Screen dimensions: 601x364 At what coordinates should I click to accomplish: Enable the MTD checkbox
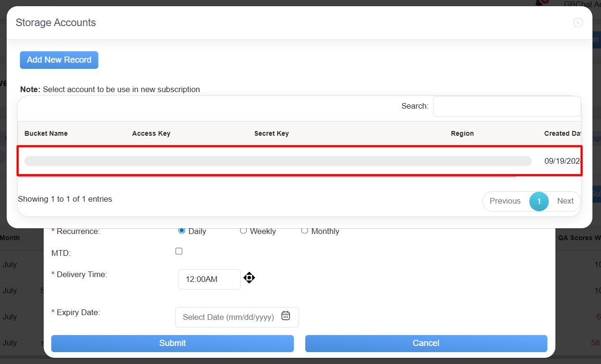179,251
